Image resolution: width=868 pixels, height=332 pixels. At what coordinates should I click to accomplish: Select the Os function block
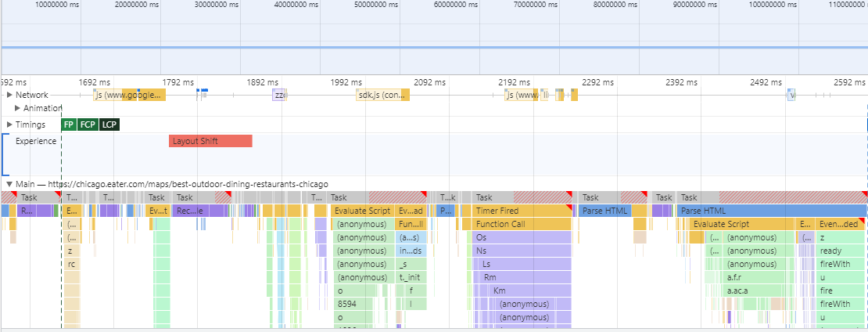[x=522, y=237]
